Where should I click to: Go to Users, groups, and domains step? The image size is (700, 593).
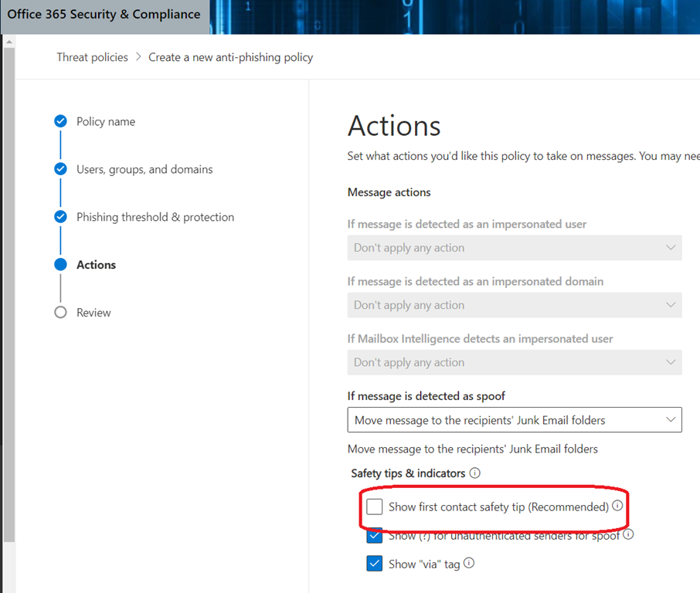pos(144,170)
